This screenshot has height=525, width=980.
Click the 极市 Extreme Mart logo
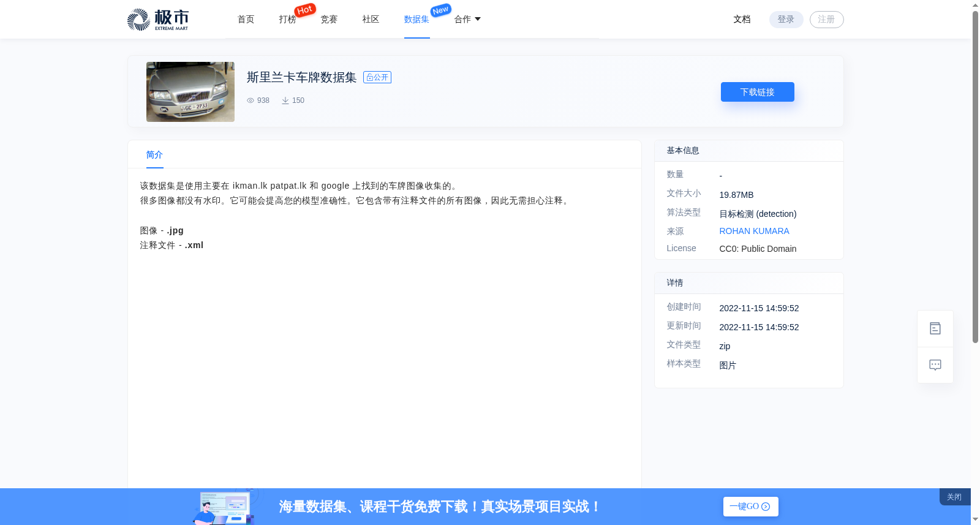click(x=158, y=20)
